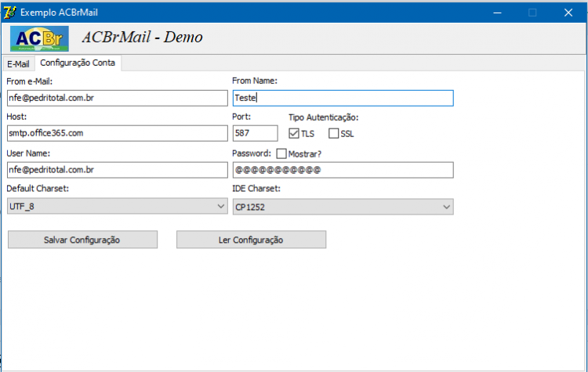Click the Ler Configuração button
This screenshot has height=372, width=588.
click(251, 240)
